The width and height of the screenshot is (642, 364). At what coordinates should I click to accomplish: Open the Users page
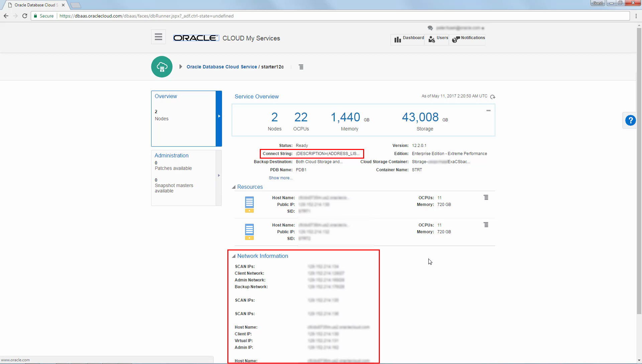point(438,39)
